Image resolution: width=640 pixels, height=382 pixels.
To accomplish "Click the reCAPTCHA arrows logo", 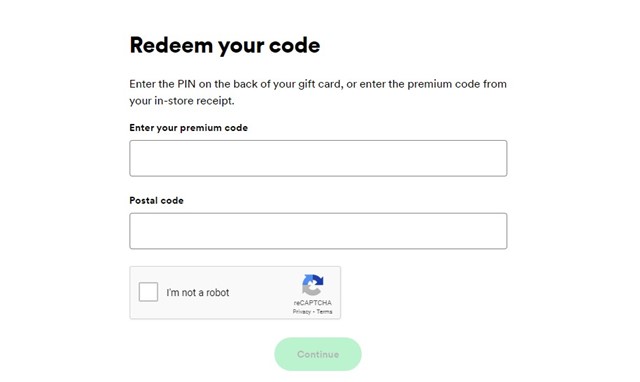I will pyautogui.click(x=313, y=285).
